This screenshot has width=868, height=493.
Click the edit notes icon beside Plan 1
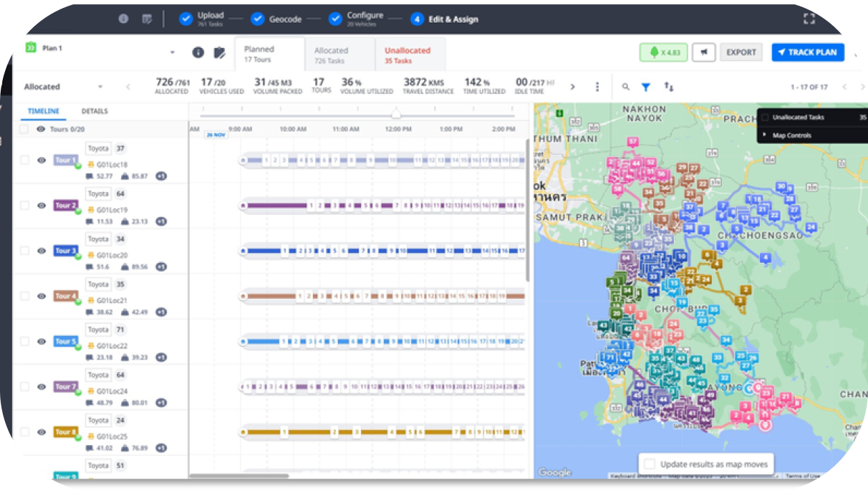tap(220, 52)
